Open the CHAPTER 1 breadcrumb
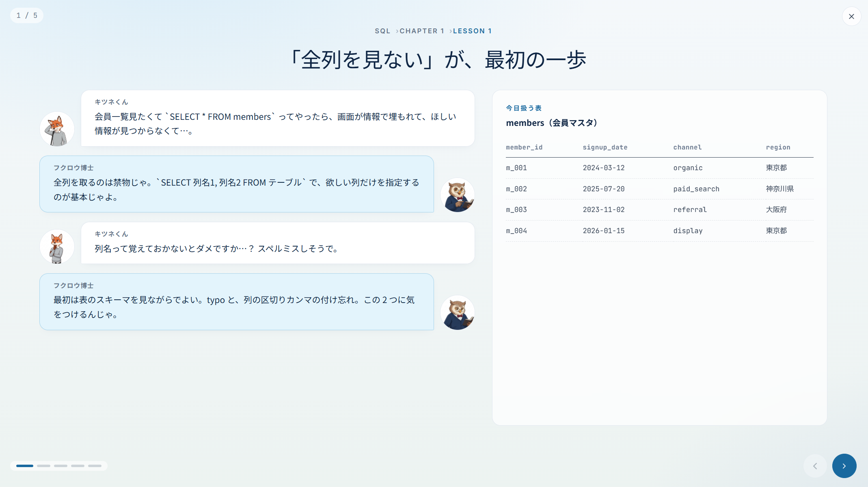Screen dimensions: 868x487 [422, 31]
